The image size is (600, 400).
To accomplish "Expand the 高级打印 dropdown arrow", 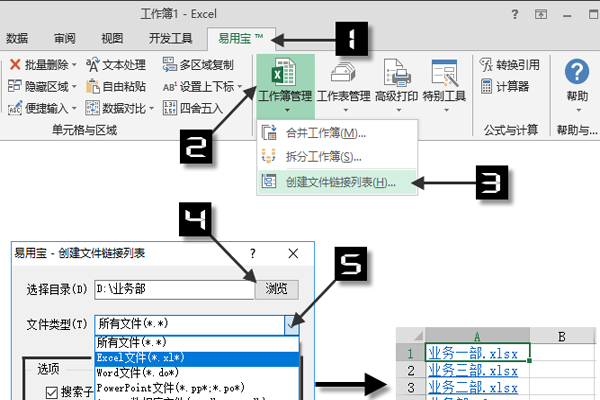I will [x=399, y=110].
